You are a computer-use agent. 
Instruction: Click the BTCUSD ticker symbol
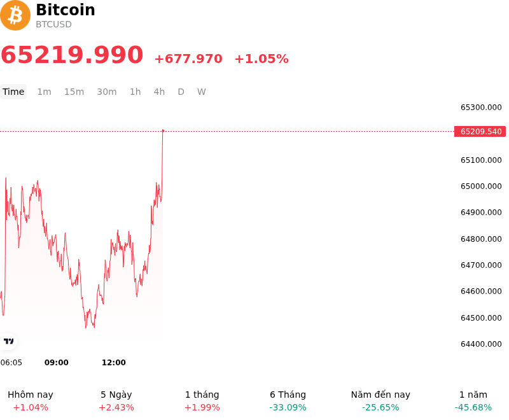click(x=53, y=24)
